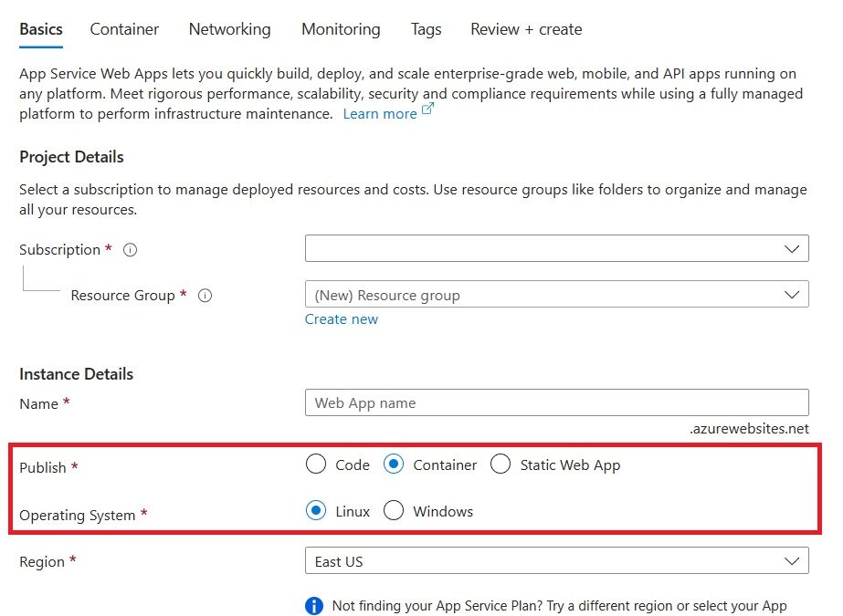Follow the Learn more link
The width and height of the screenshot is (843, 616).
tap(380, 114)
